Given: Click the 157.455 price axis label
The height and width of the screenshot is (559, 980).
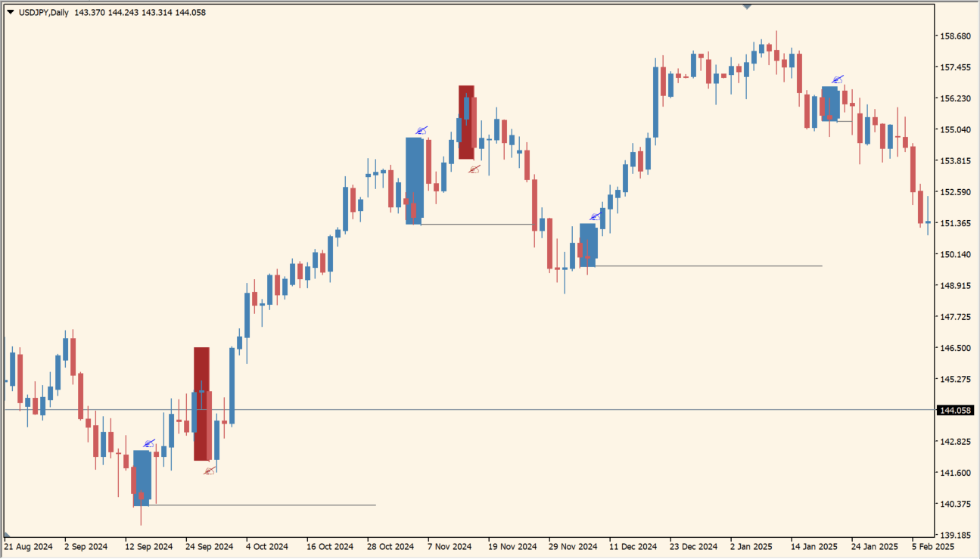Looking at the screenshot, I should (955, 67).
